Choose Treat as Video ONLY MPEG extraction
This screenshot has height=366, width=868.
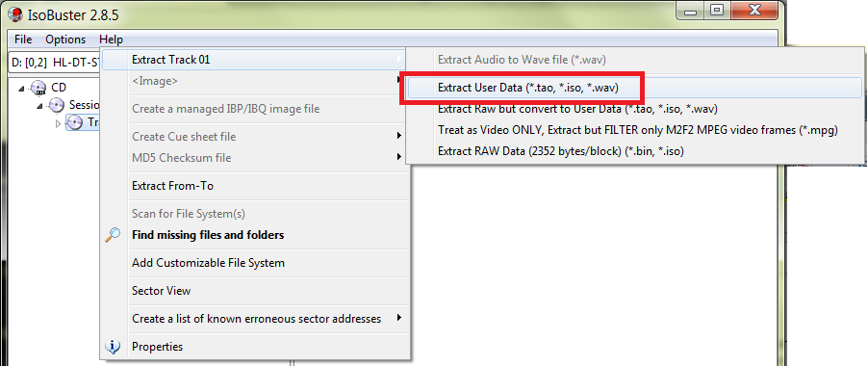pos(634,130)
